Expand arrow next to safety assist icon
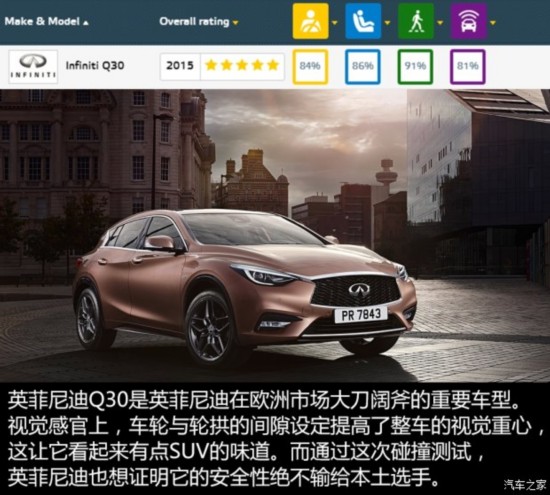 pos(493,23)
